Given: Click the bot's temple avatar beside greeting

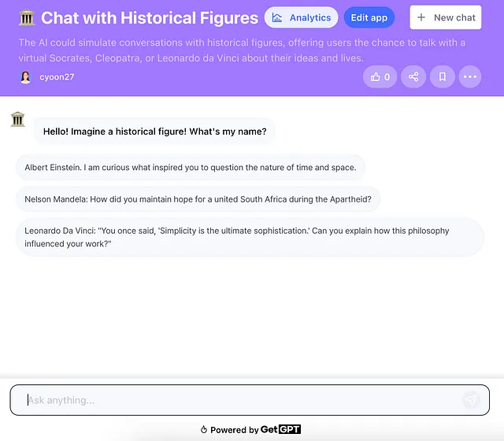Looking at the screenshot, I should click(17, 119).
